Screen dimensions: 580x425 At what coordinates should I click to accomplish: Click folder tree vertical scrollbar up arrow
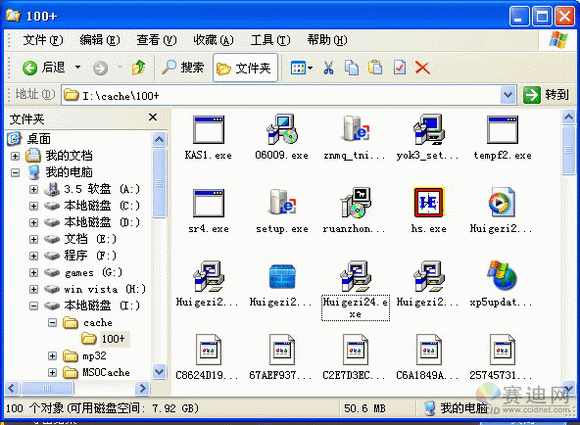point(159,139)
